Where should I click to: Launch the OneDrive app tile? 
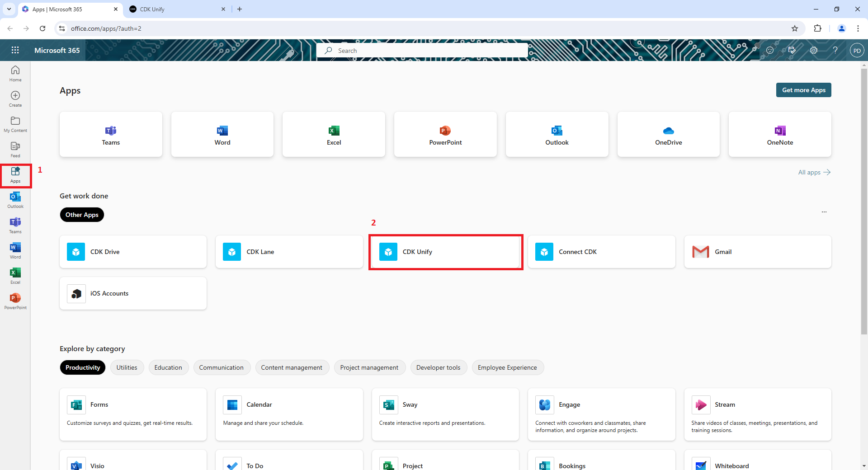coord(669,134)
